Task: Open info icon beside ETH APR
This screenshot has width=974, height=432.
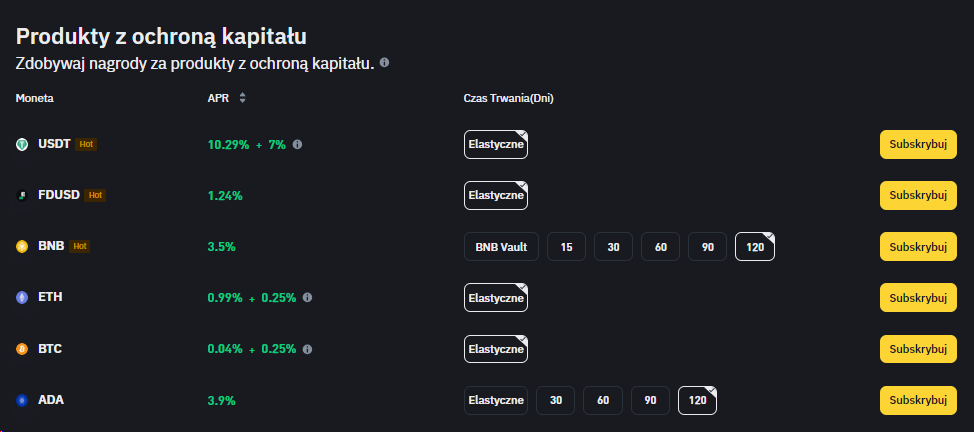Action: 307,297
